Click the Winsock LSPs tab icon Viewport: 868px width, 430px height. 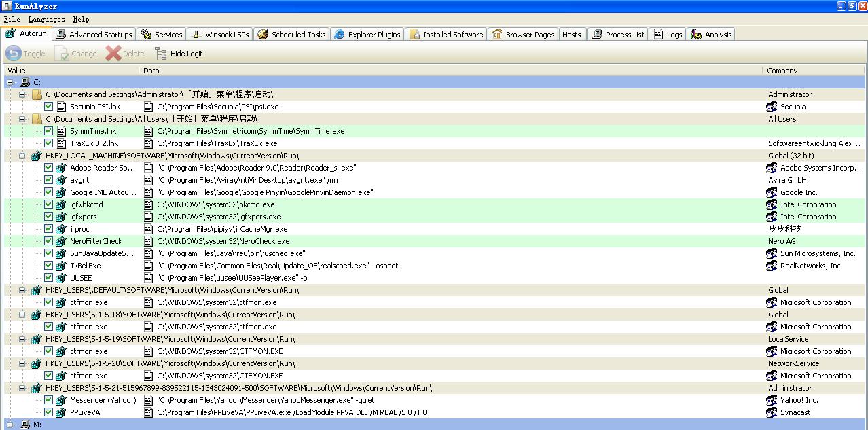click(196, 34)
